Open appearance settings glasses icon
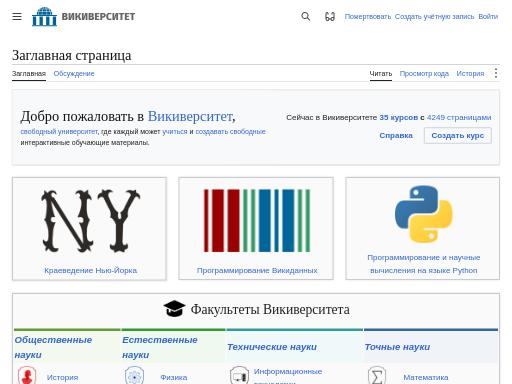This screenshot has height=384, width=512. [x=330, y=17]
